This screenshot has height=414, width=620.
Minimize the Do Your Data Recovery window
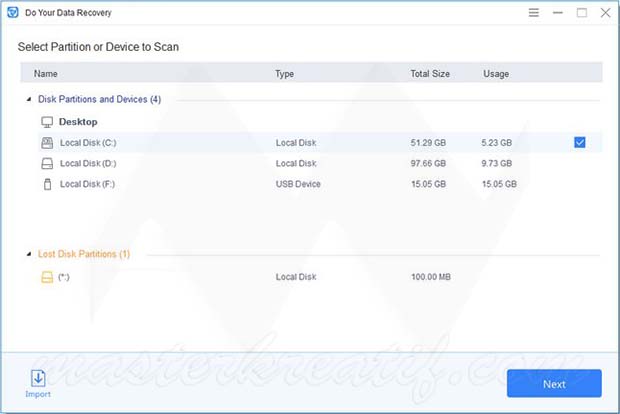(x=556, y=13)
